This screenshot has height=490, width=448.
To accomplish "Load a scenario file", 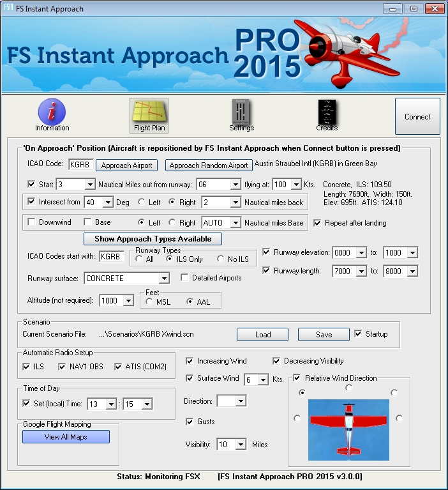I will pyautogui.click(x=262, y=334).
